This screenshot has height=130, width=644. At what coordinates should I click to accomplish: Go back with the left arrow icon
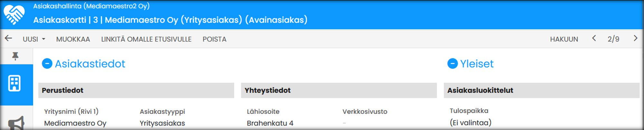tap(8, 38)
